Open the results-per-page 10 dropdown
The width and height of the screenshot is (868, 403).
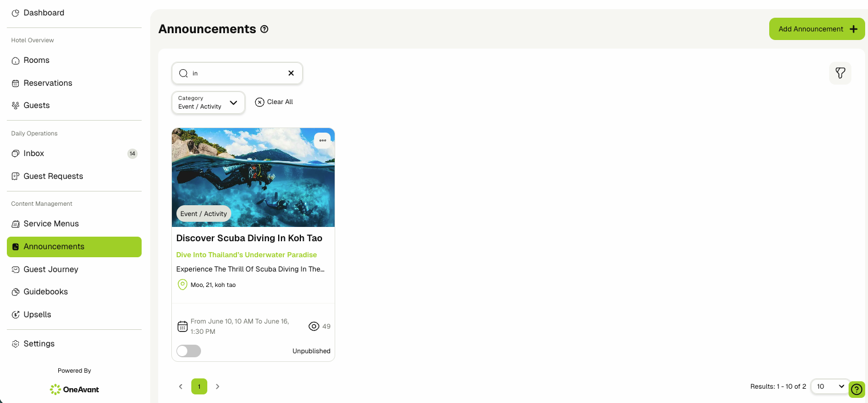tap(831, 386)
